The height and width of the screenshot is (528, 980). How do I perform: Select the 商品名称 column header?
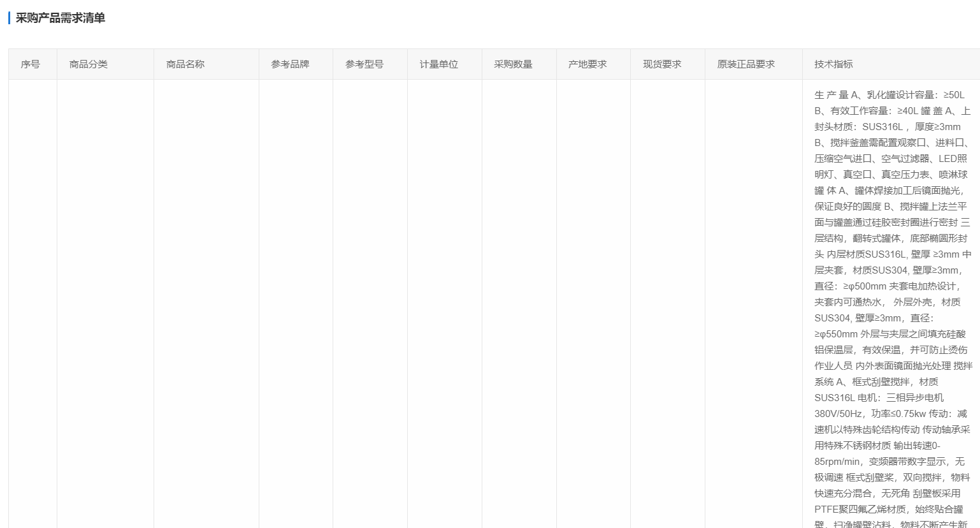(x=185, y=64)
